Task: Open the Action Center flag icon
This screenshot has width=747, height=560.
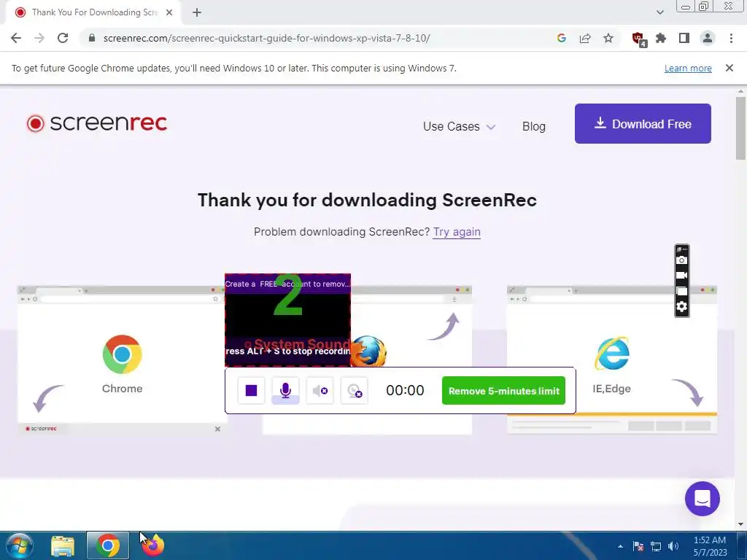Action: (638, 546)
